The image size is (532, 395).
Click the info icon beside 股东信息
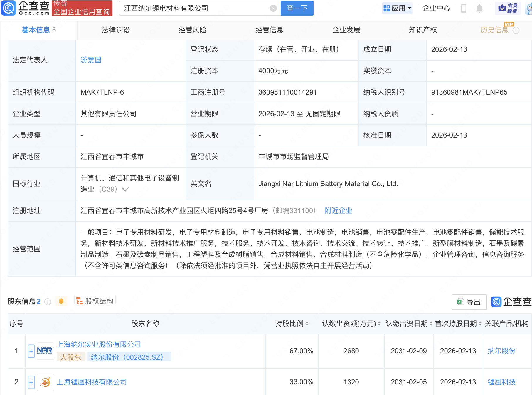coord(48,302)
